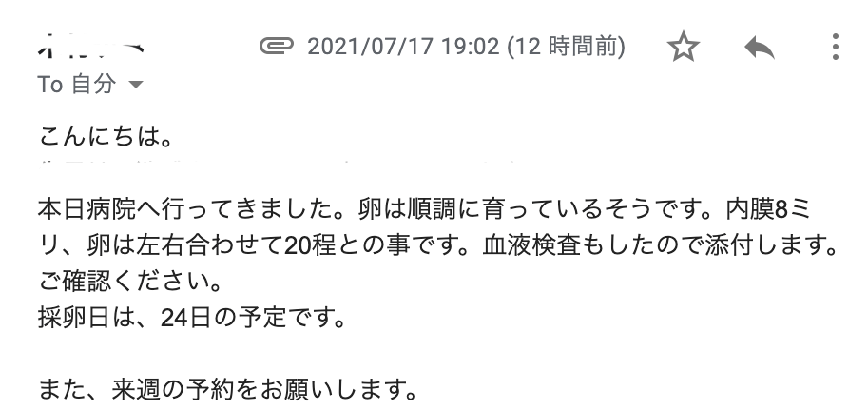
Task: Click the paperclip attachment icon
Action: tap(277, 46)
